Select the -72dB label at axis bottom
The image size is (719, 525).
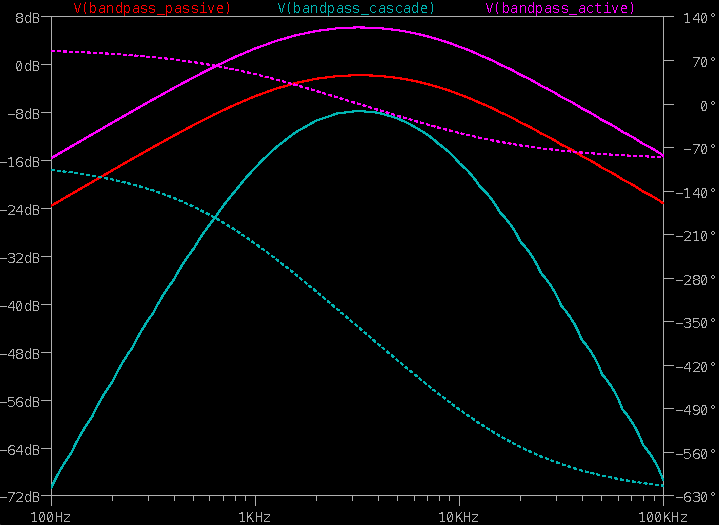23,497
